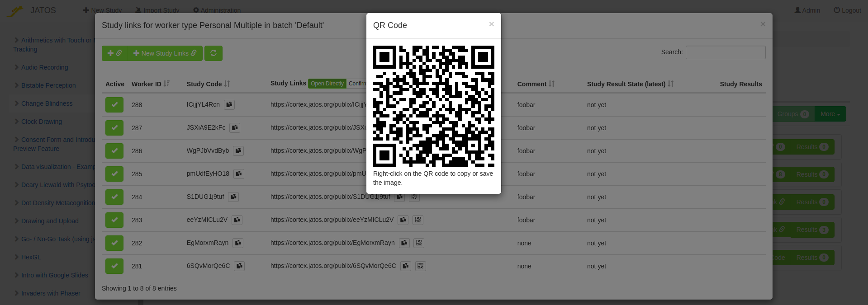Close the Study links dialog

click(x=763, y=24)
